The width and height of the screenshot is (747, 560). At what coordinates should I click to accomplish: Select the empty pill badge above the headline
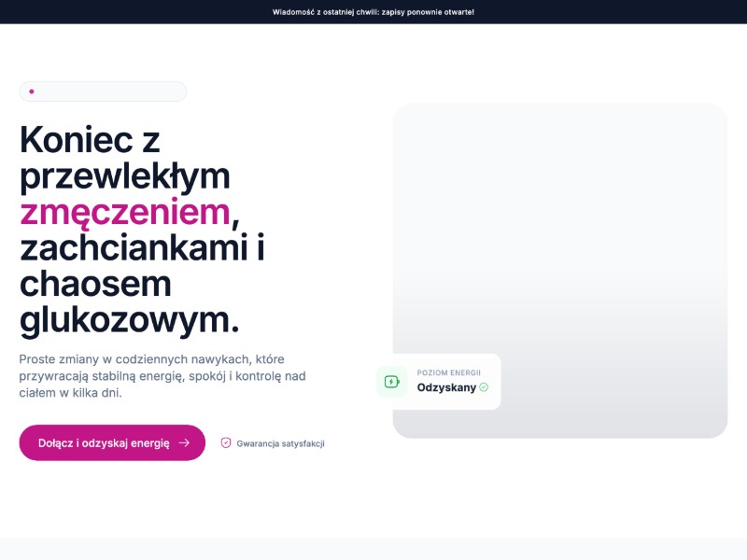pos(103,91)
